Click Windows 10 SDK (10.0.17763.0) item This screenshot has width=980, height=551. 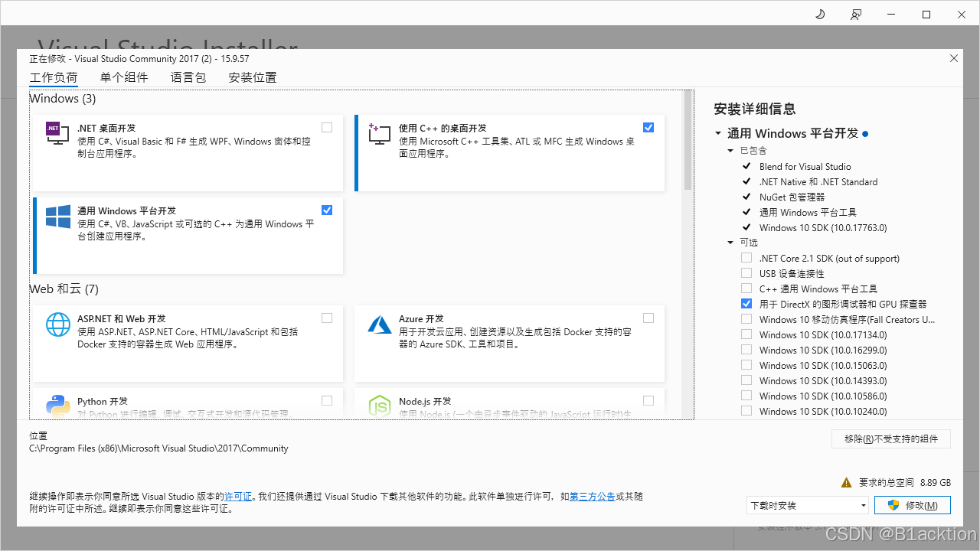(x=823, y=227)
